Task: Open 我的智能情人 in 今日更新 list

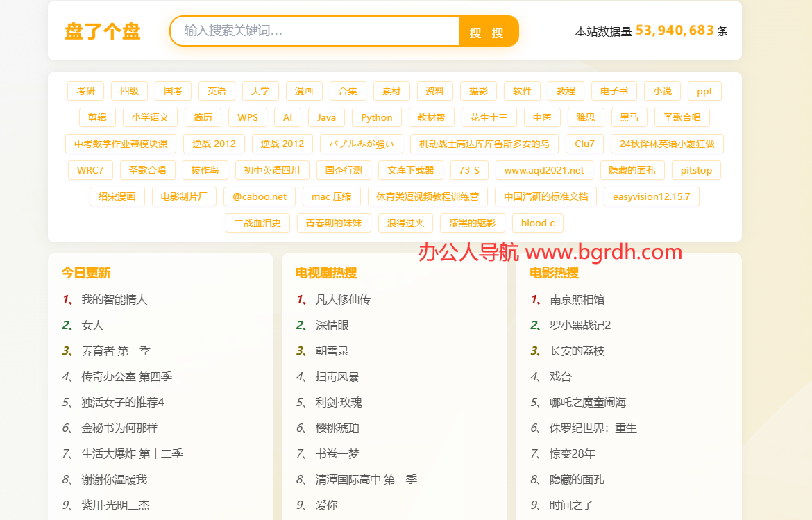Action: tap(115, 300)
